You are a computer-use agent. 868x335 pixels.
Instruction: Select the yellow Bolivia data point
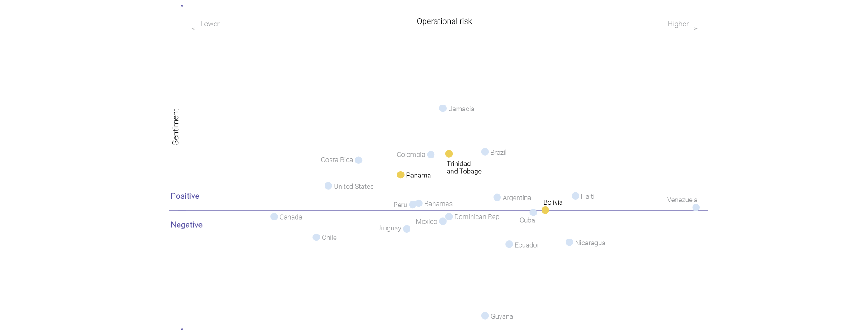[545, 210]
